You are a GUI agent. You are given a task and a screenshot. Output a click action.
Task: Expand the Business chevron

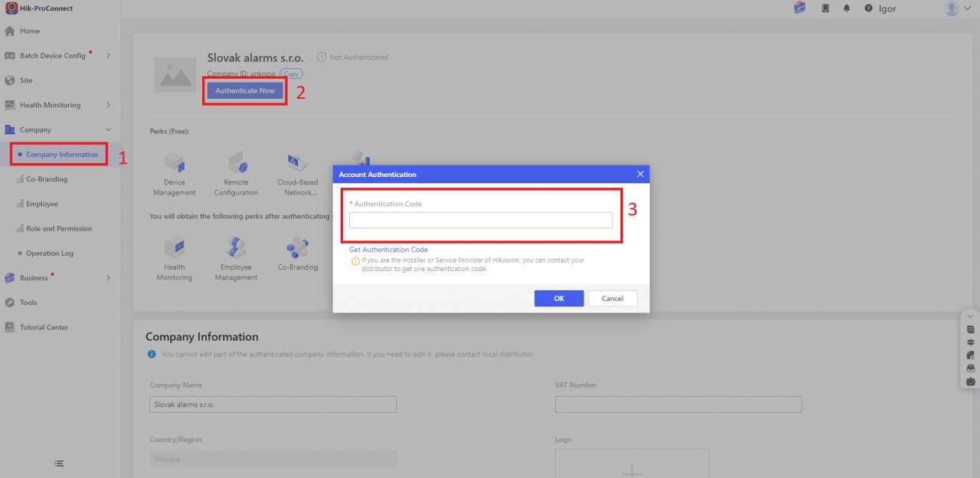(108, 277)
